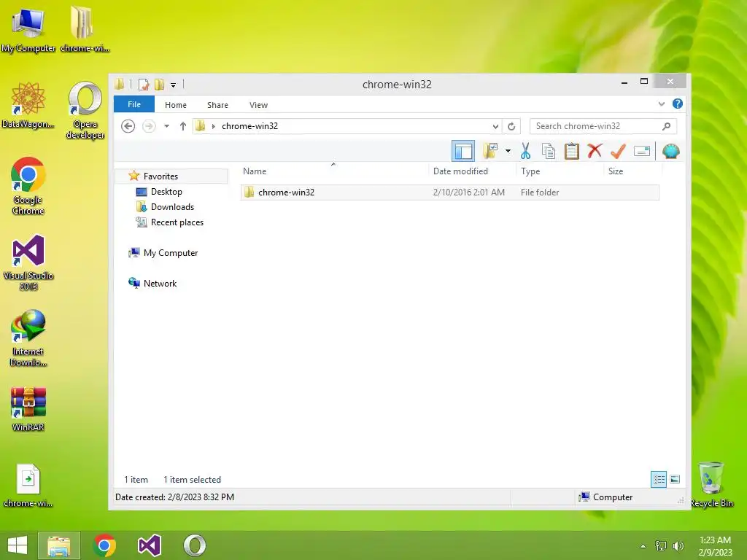This screenshot has height=560, width=747.
Task: Select Recent places in navigation pane
Action: [x=177, y=222]
